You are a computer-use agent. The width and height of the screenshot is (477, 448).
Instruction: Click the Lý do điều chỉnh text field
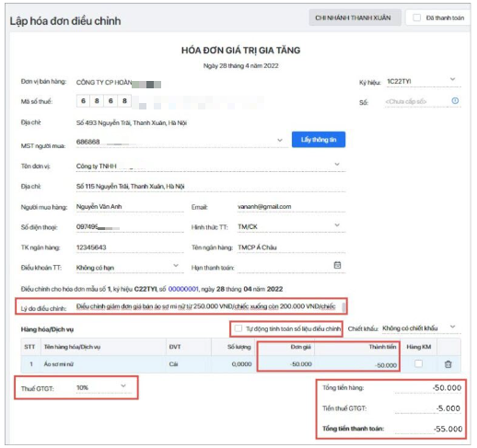point(209,306)
